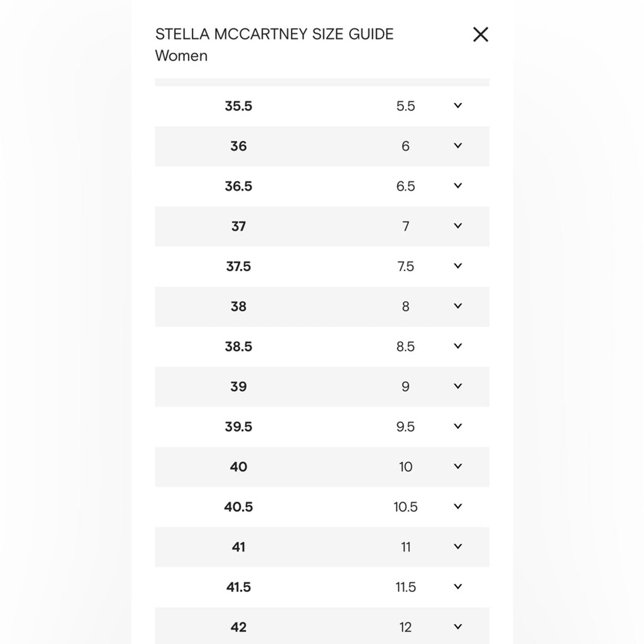644x644 pixels.
Task: Show details for size 37.5
Action: point(458,266)
